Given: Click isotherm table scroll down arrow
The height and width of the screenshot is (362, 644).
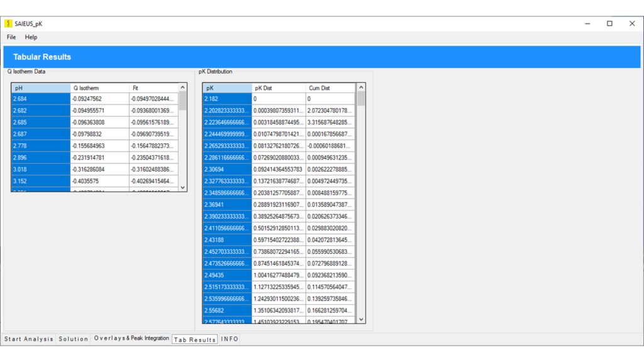Looking at the screenshot, I should 183,187.
